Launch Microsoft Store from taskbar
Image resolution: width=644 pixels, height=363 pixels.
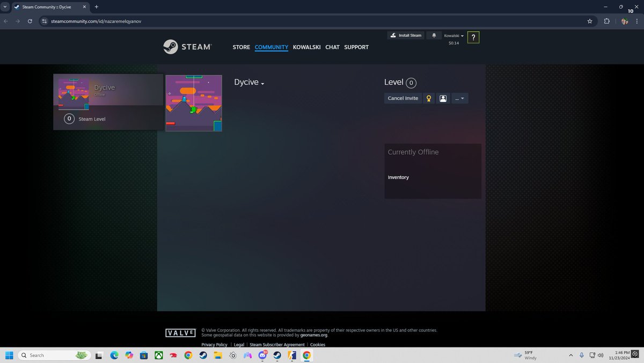[x=144, y=355]
